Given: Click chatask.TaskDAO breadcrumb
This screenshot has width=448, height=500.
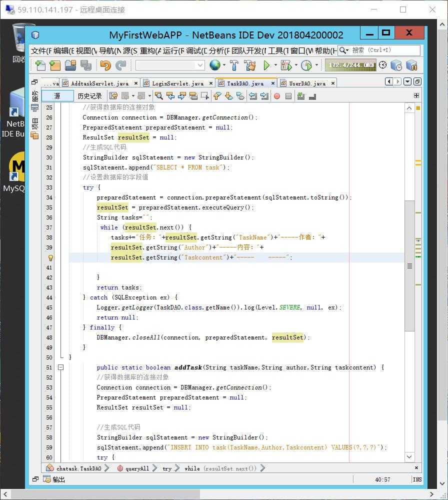Looking at the screenshot, I should 78,468.
